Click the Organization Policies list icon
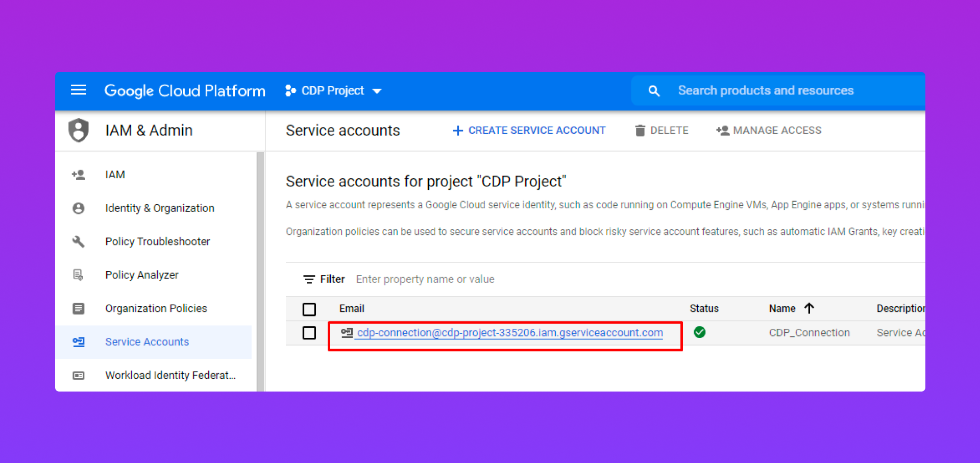This screenshot has width=980, height=463. [x=78, y=308]
